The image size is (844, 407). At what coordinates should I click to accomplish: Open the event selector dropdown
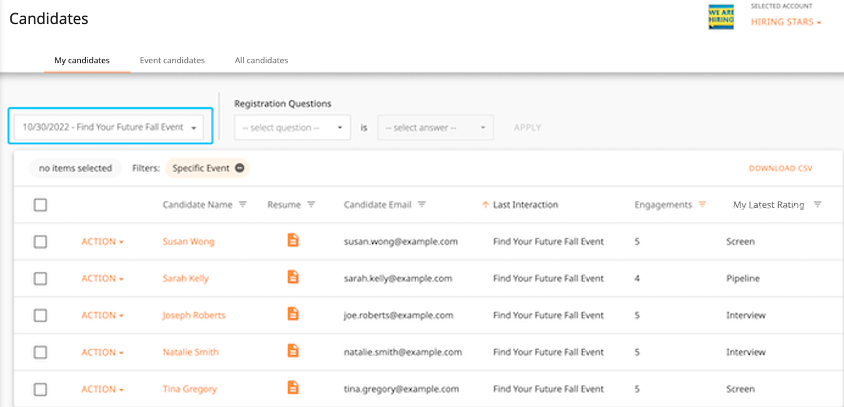(109, 128)
